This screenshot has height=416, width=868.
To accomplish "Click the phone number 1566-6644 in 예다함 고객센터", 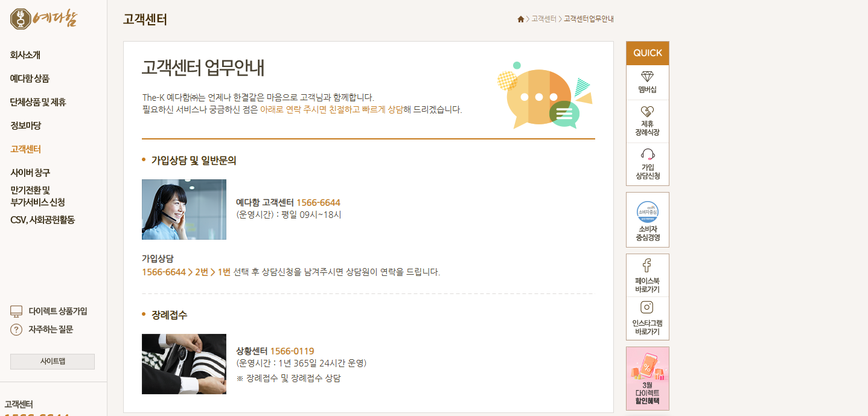I will (x=318, y=203).
